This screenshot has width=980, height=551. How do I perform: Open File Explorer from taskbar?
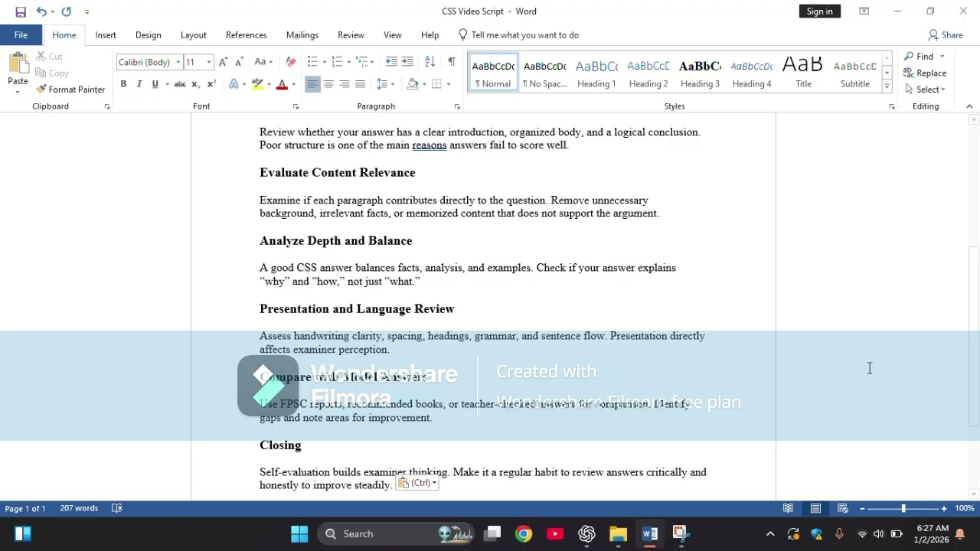[618, 534]
